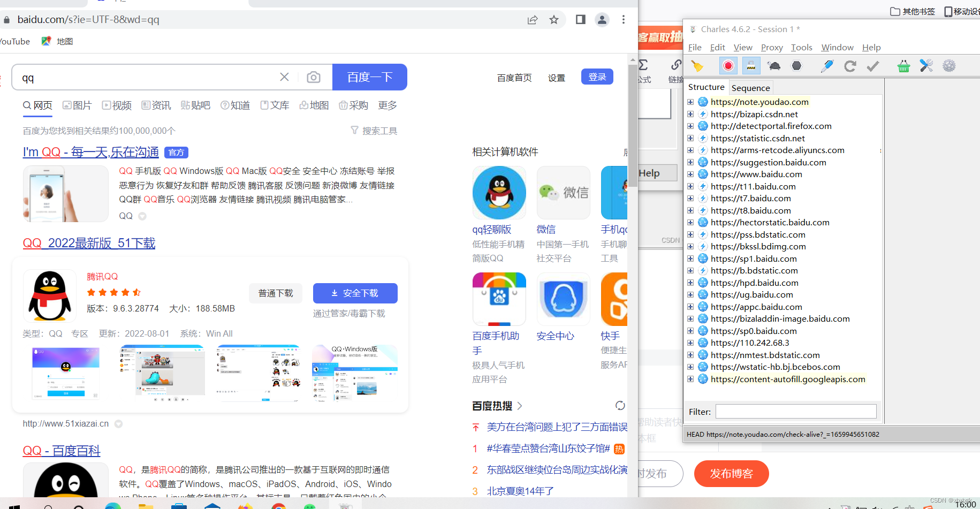Click the 普通下载 button
The width and height of the screenshot is (980, 509).
pos(275,293)
